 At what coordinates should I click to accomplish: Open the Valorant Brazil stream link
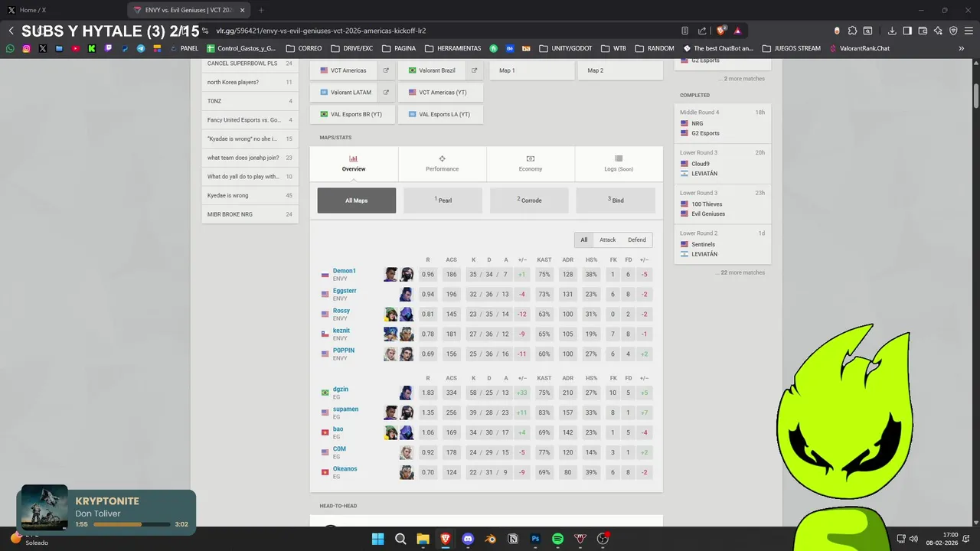coord(432,70)
